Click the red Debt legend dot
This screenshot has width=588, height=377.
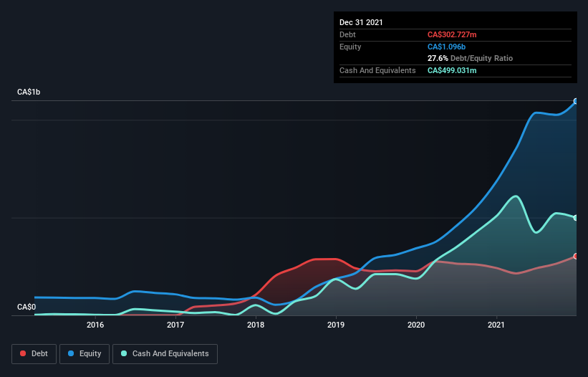[23, 353]
